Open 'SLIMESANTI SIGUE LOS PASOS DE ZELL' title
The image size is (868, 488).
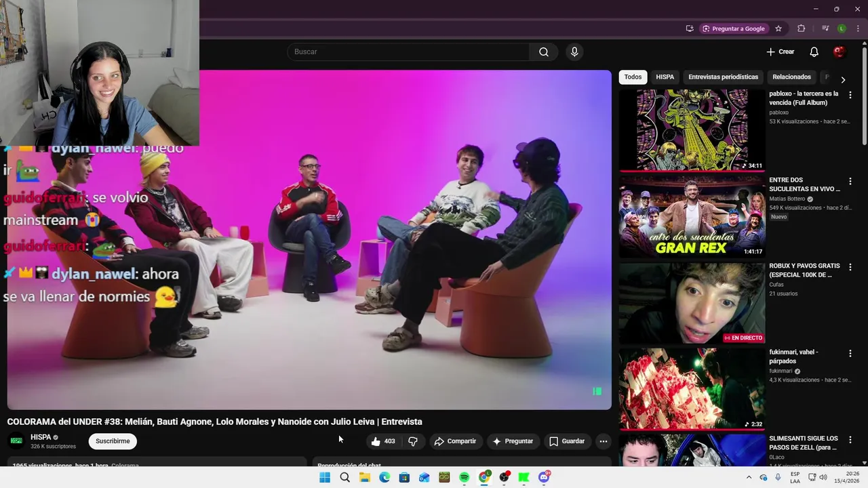click(x=804, y=443)
